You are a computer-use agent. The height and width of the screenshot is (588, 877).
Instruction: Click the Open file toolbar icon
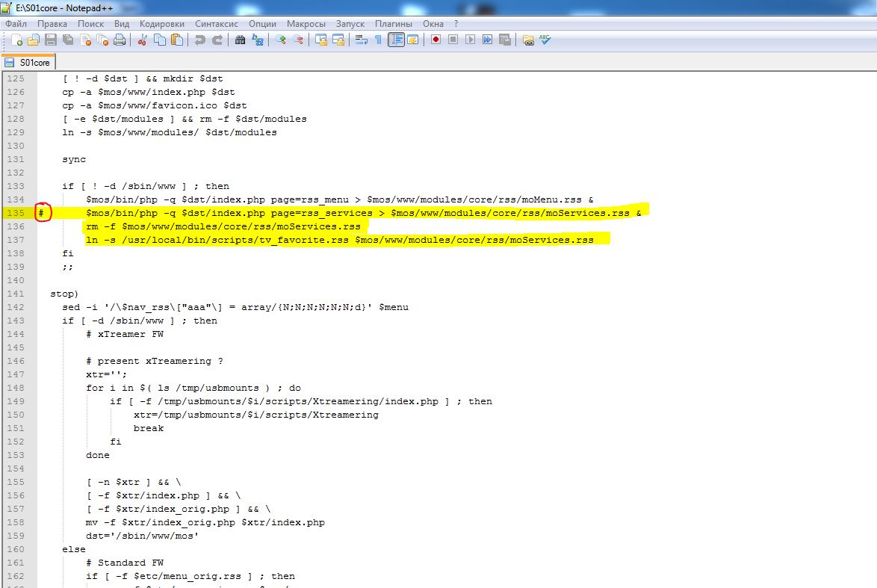[x=34, y=40]
